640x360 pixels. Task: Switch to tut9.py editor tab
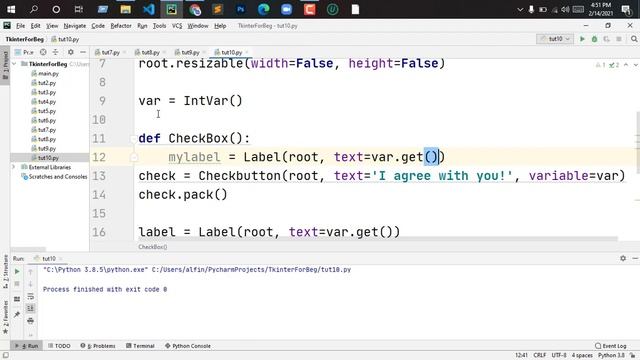tap(190, 52)
